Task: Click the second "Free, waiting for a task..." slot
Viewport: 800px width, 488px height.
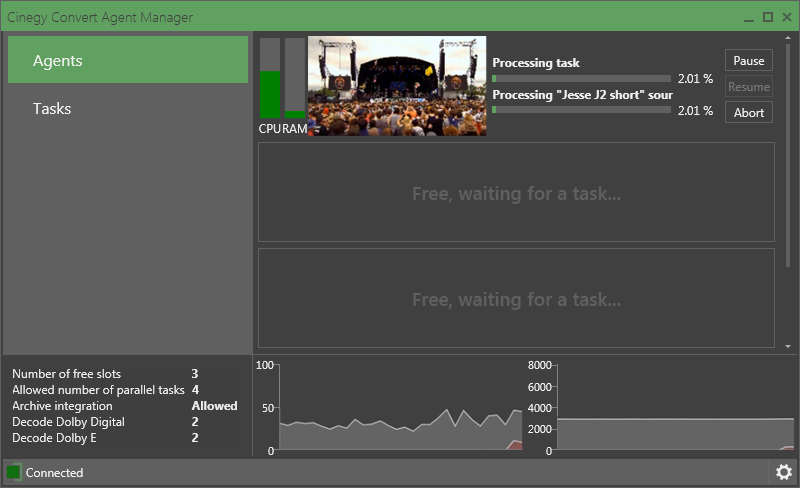Action: click(x=516, y=298)
